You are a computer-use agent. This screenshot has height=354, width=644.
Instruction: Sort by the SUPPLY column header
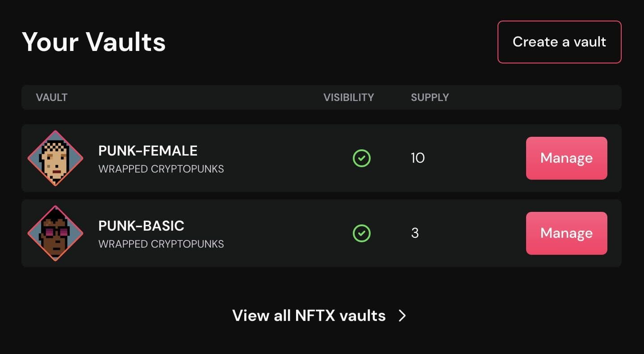(430, 97)
